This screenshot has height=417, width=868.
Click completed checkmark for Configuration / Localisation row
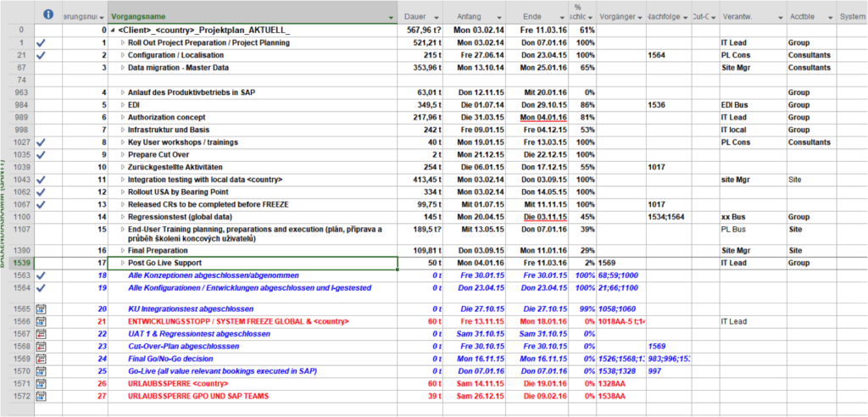(x=40, y=55)
